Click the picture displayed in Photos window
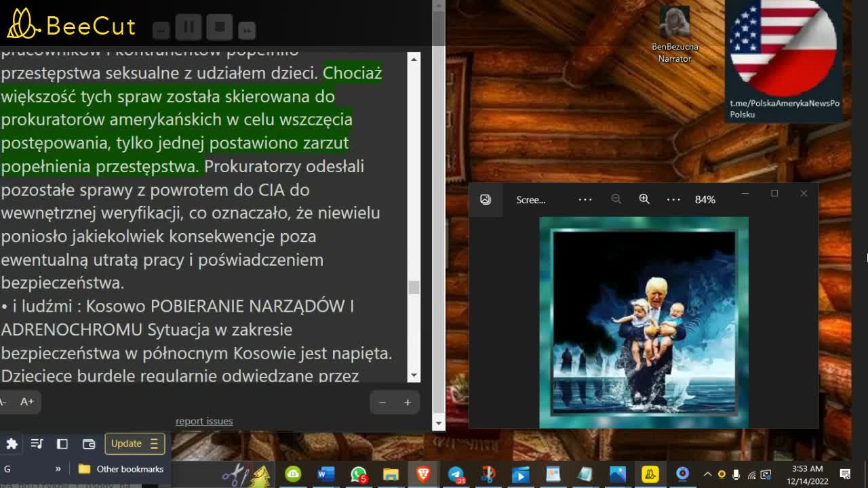 coord(644,323)
